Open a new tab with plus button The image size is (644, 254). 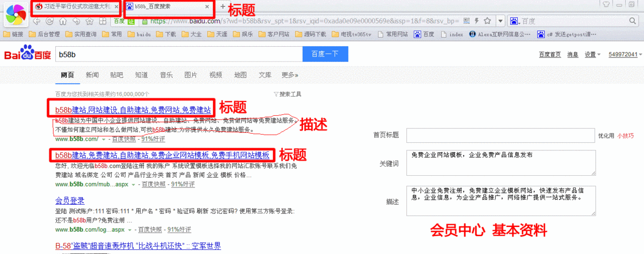(x=222, y=7)
